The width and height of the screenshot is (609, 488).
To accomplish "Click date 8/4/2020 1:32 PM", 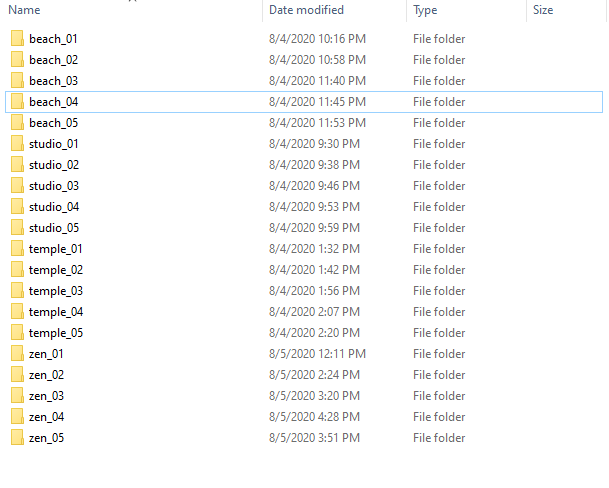I will point(315,249).
